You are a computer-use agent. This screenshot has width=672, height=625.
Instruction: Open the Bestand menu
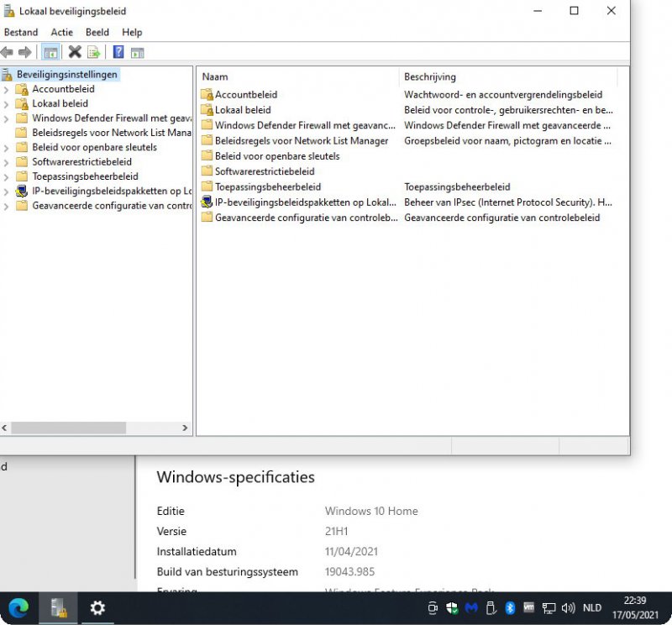point(21,32)
